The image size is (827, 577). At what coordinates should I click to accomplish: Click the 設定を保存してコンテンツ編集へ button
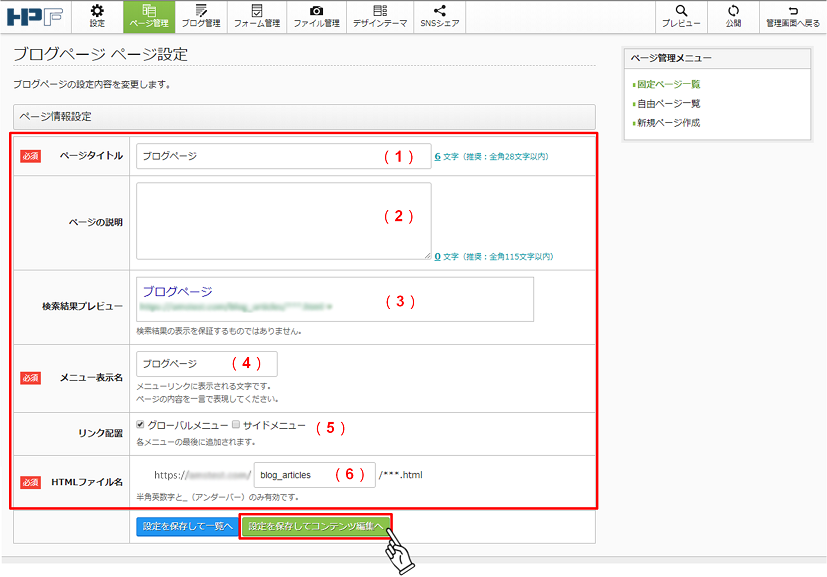point(316,526)
